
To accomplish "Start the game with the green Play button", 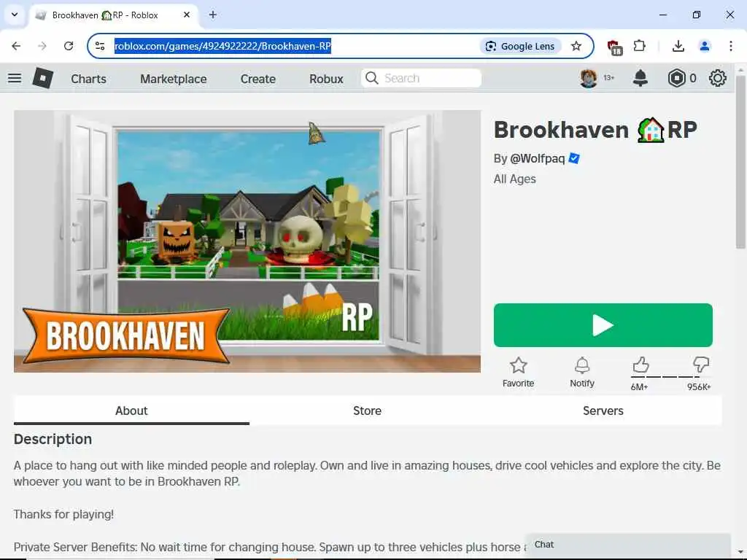I will (x=603, y=325).
